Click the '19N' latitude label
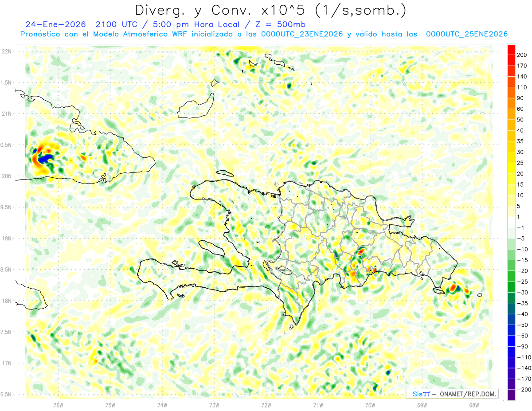 coord(7,239)
